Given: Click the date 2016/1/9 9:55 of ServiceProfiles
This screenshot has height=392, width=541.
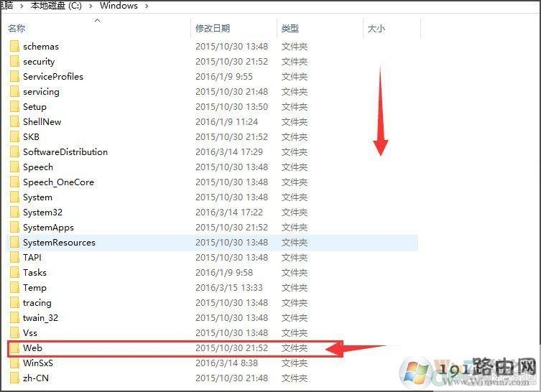Looking at the screenshot, I should tap(224, 77).
